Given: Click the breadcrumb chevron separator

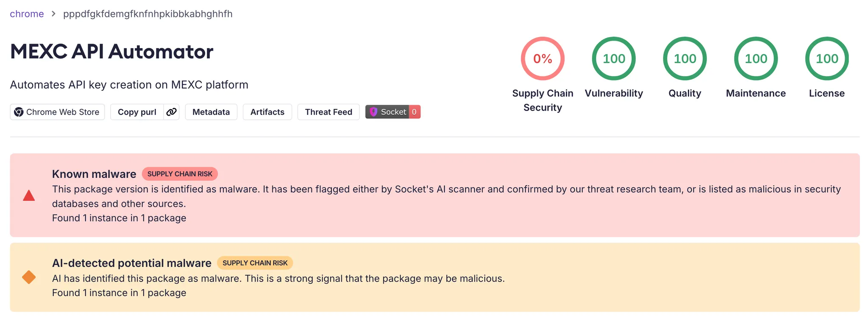Looking at the screenshot, I should (x=53, y=14).
